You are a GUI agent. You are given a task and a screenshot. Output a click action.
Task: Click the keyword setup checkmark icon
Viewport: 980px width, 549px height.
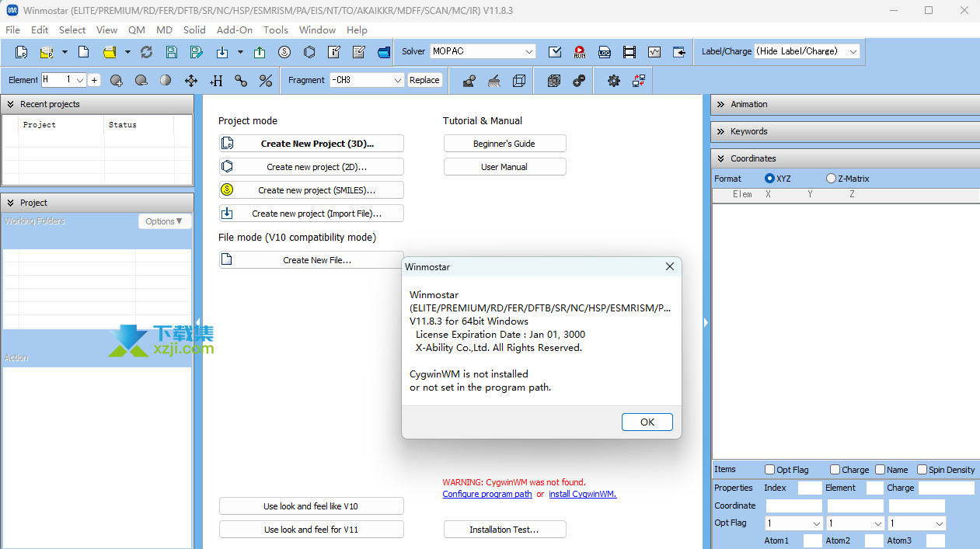click(x=555, y=52)
